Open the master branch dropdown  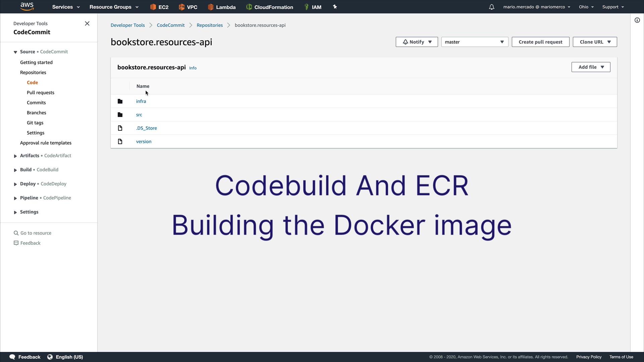[x=474, y=42]
